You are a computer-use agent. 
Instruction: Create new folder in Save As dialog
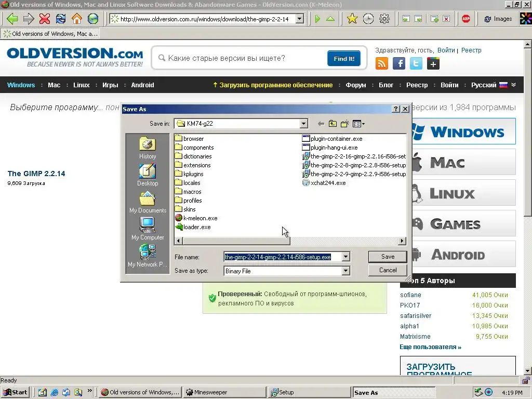(345, 124)
